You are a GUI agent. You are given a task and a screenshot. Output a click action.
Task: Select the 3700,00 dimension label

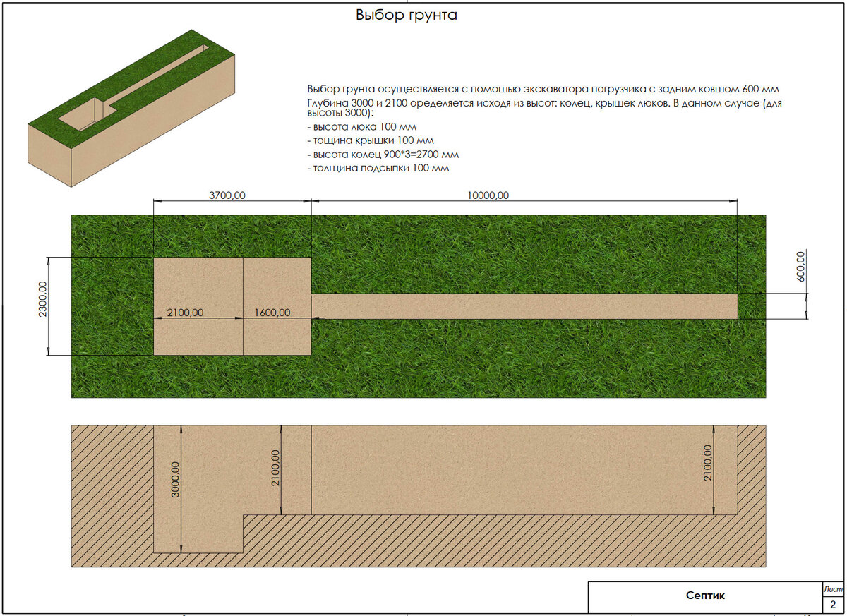(x=227, y=195)
